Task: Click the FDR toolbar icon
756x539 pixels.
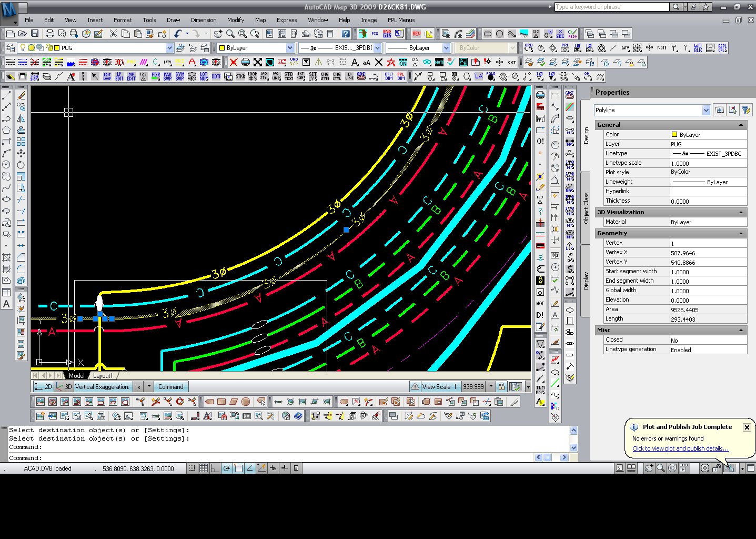Action: [156, 76]
